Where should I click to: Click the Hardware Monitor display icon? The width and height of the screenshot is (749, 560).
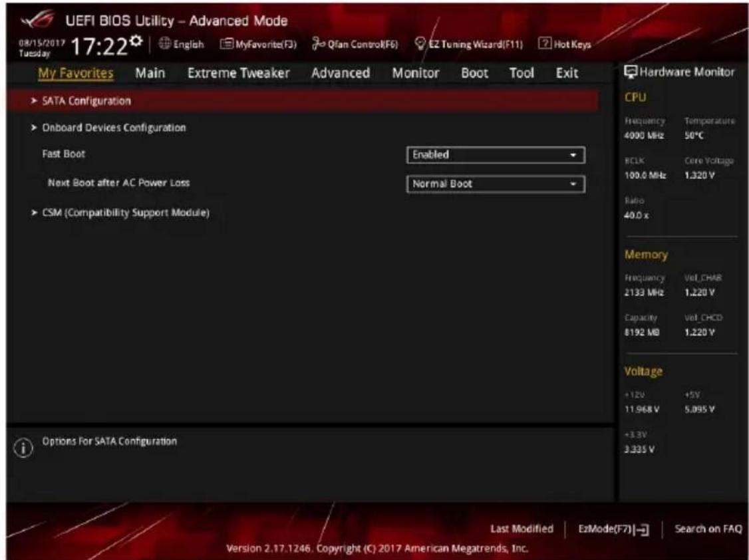631,72
